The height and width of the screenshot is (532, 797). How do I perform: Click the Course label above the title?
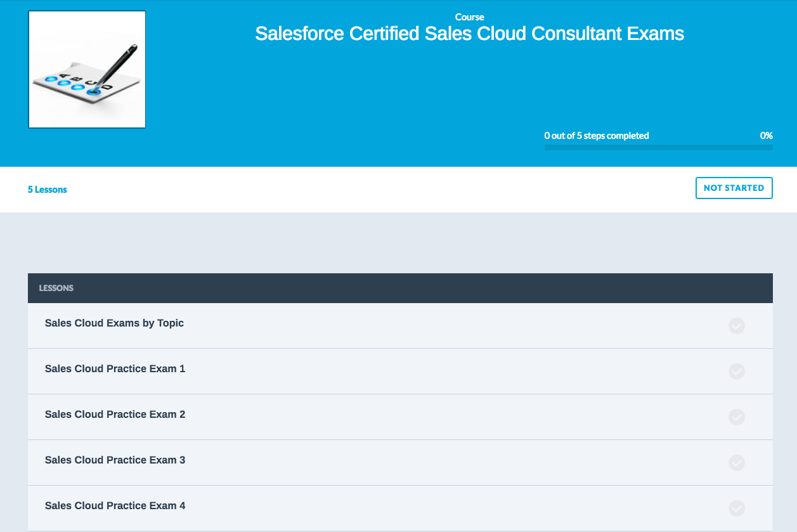click(469, 17)
